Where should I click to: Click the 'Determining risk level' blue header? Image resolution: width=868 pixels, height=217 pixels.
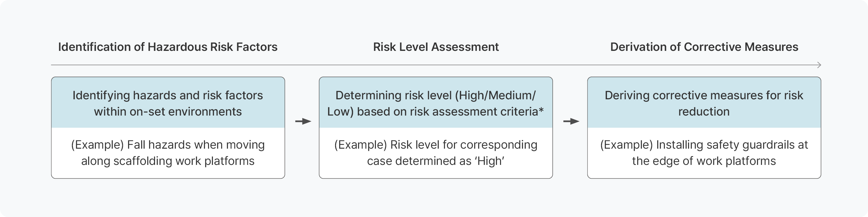click(436, 102)
